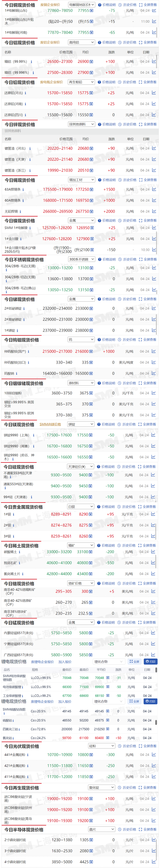Open chart icon for 3#银 row
This screenshot has height=868, width=160.
tap(153, 536)
